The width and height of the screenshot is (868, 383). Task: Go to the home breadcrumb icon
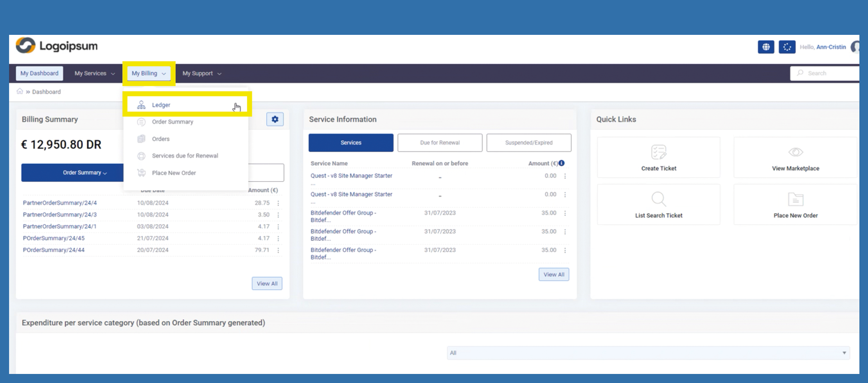[x=20, y=91]
